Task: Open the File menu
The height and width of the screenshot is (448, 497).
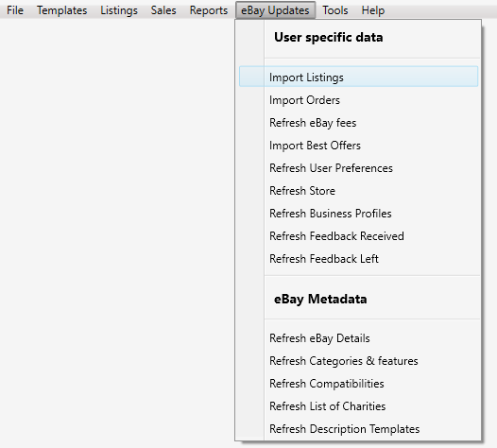Action: pyautogui.click(x=15, y=10)
